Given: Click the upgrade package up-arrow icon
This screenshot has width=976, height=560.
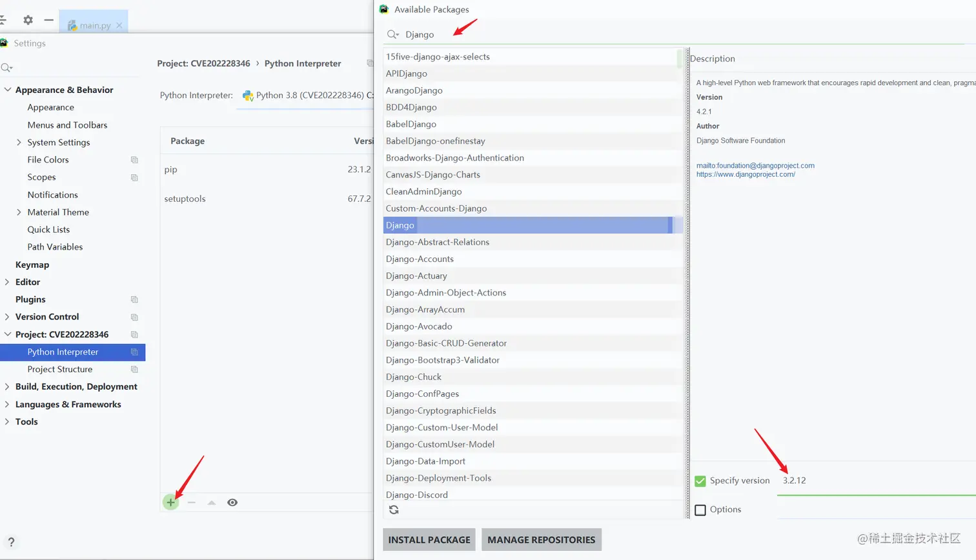Looking at the screenshot, I should click(212, 503).
